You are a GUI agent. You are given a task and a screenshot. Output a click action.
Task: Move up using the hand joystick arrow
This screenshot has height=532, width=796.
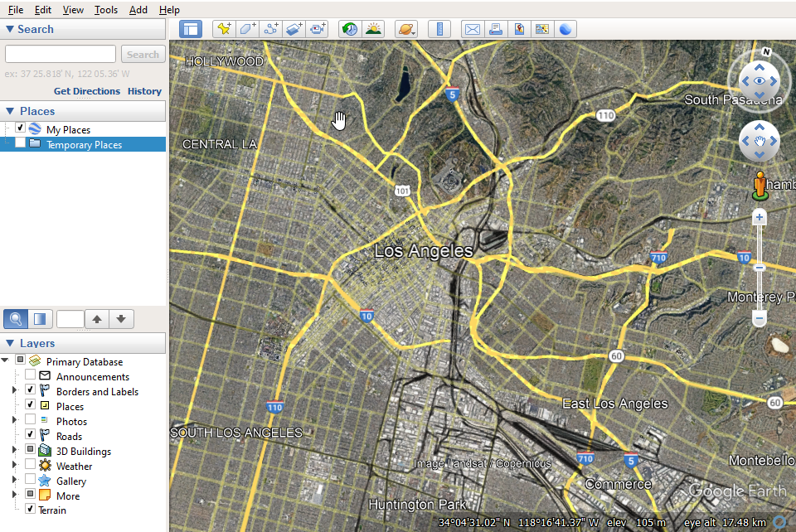[760, 128]
